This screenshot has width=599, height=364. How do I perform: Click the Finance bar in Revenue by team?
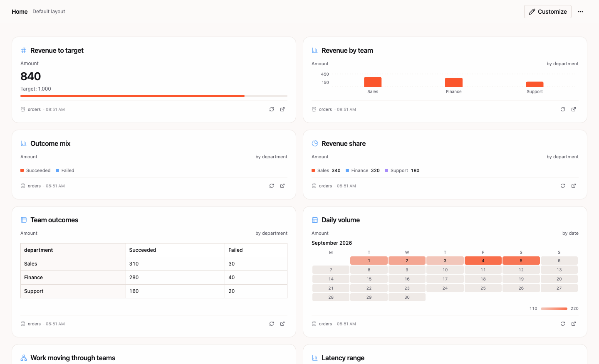click(454, 82)
